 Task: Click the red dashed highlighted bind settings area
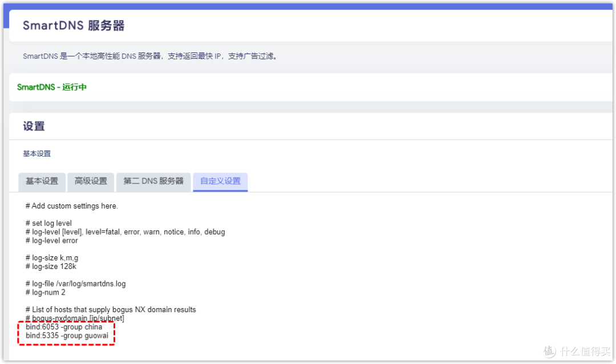pos(66,331)
